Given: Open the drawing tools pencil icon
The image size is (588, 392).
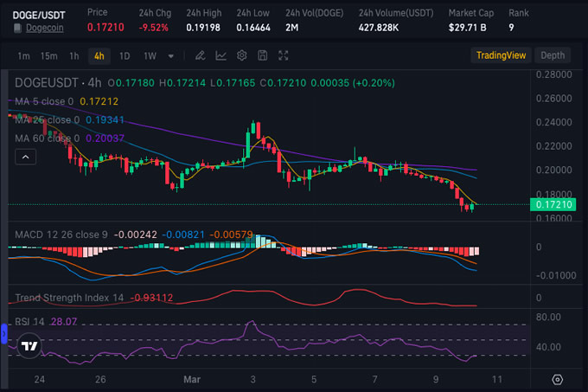Looking at the screenshot, I should pos(200,56).
